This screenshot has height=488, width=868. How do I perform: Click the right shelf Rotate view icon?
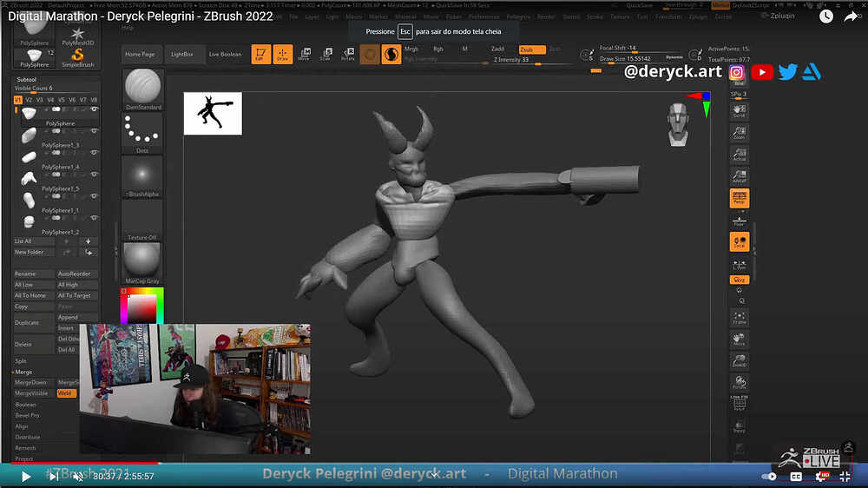coord(739,382)
